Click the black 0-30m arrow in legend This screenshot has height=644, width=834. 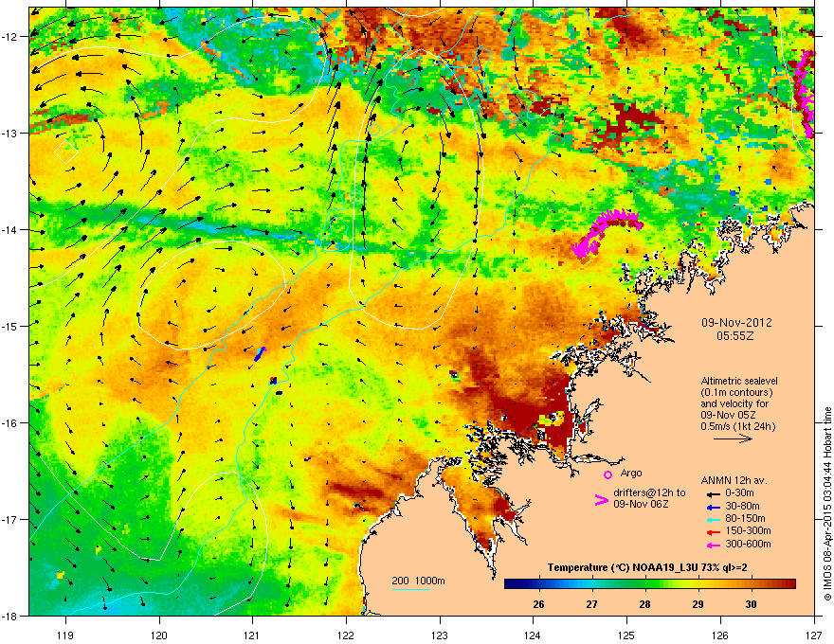712,493
